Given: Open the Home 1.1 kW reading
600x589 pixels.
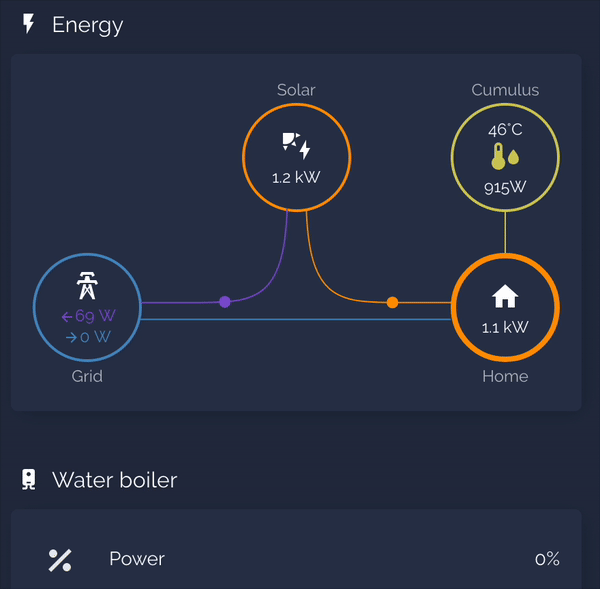Looking at the screenshot, I should click(x=505, y=327).
